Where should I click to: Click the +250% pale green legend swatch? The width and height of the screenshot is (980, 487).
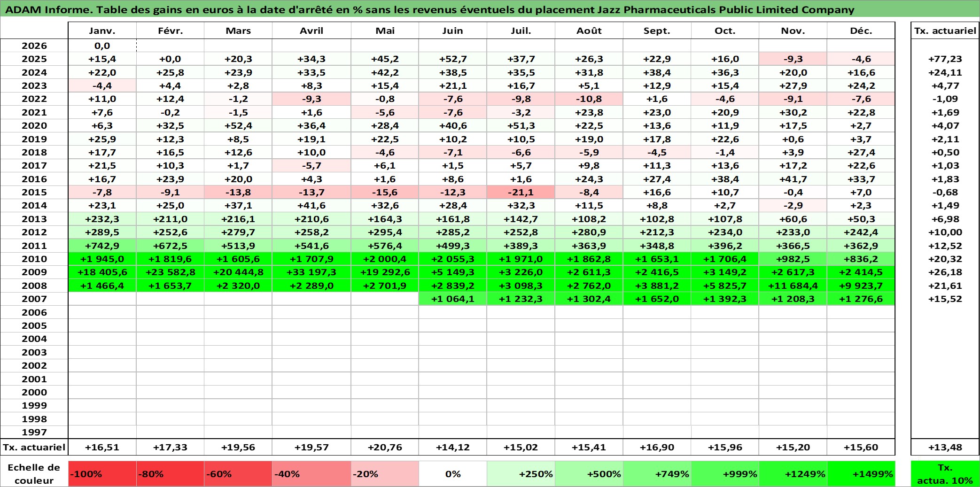pyautogui.click(x=521, y=474)
